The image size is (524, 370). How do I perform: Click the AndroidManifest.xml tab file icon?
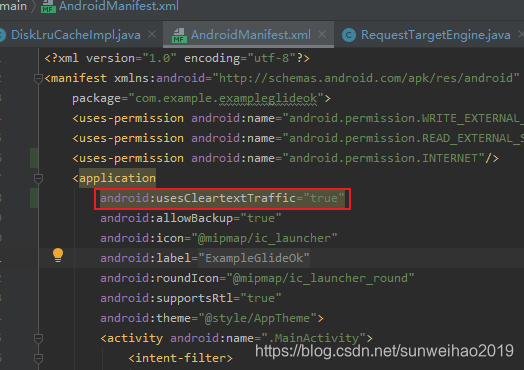[179, 35]
